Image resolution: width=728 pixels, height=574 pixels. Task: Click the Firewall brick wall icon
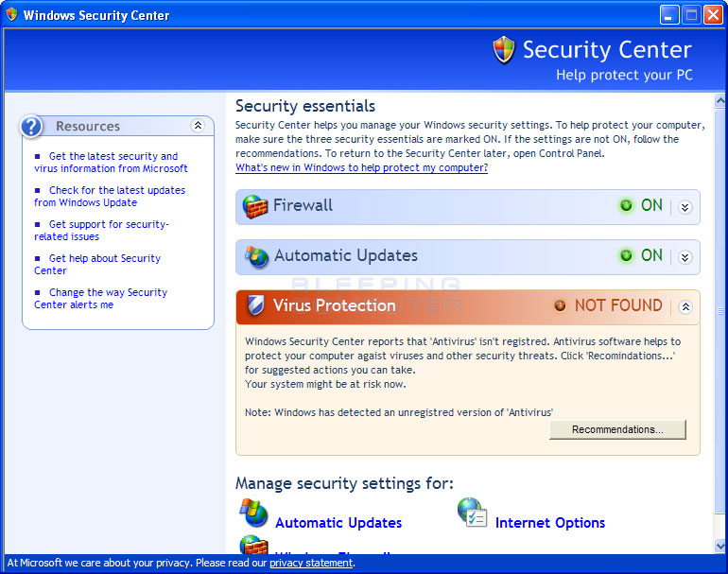[x=255, y=206]
